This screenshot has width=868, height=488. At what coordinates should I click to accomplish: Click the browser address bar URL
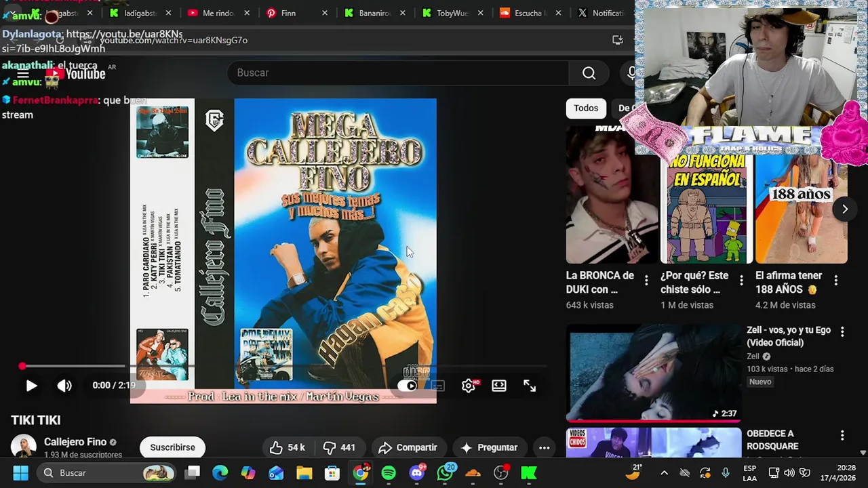[x=174, y=40]
